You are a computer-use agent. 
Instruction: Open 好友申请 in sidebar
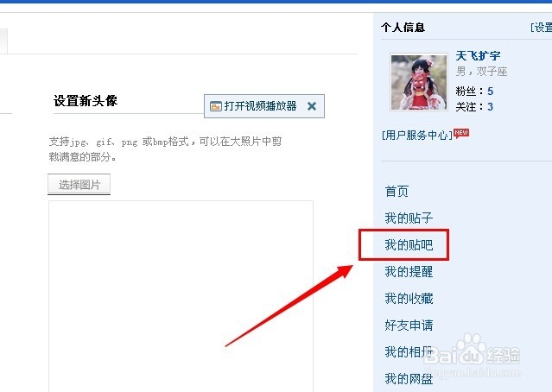(x=409, y=326)
